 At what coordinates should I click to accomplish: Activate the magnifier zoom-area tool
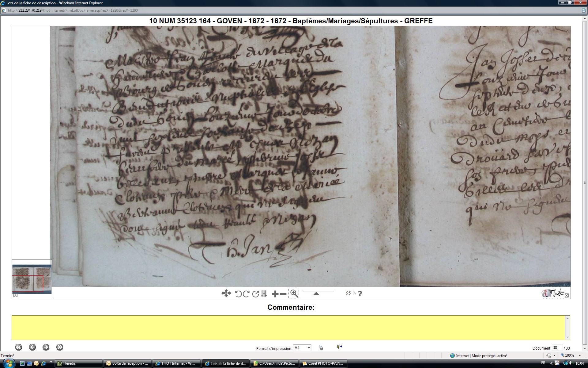point(294,293)
